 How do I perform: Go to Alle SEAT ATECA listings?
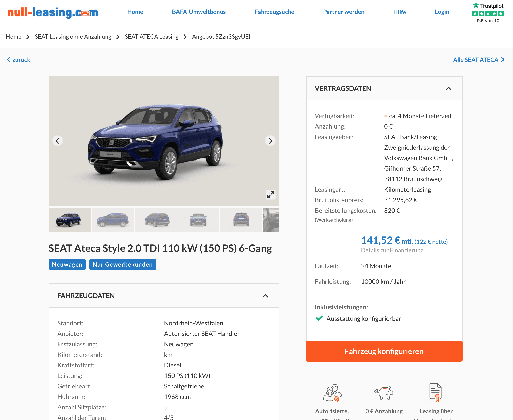pyautogui.click(x=479, y=60)
